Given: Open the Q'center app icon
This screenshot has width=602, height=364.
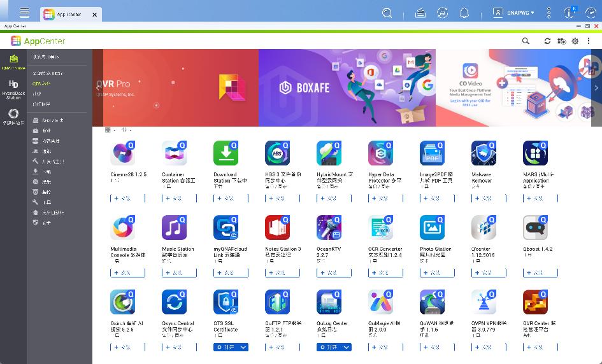Looking at the screenshot, I should point(484,227).
